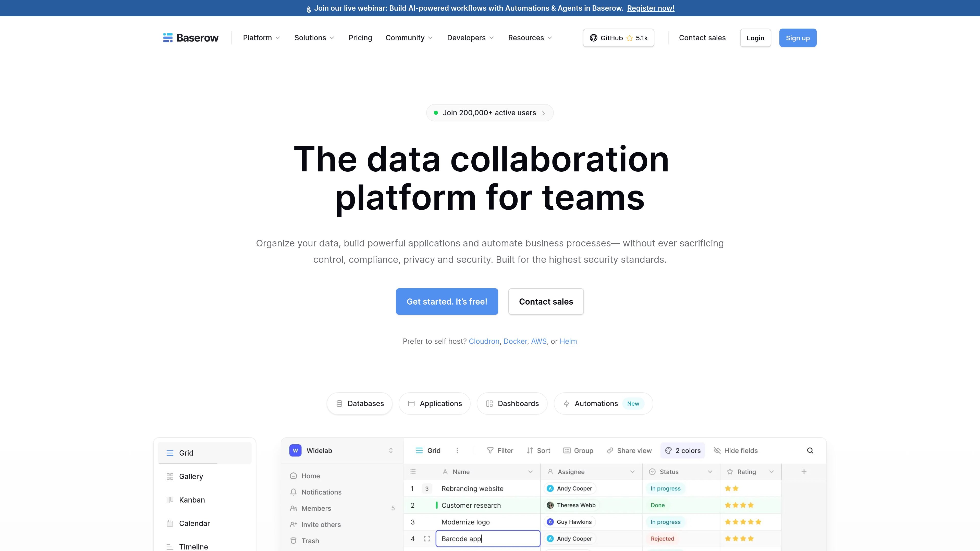
Task: Expand the Developers menu
Action: [470, 38]
